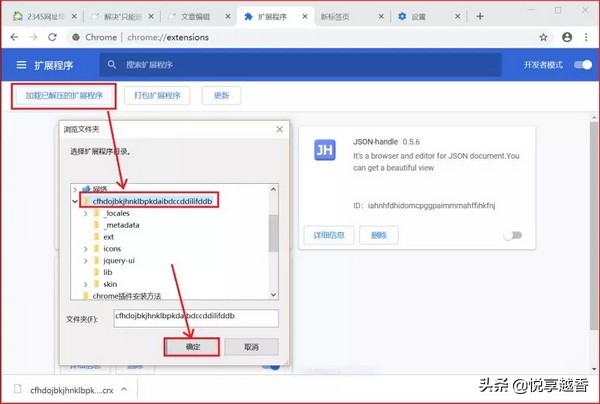Go back with the browser back arrow
The height and width of the screenshot is (404, 600).
pyautogui.click(x=15, y=37)
